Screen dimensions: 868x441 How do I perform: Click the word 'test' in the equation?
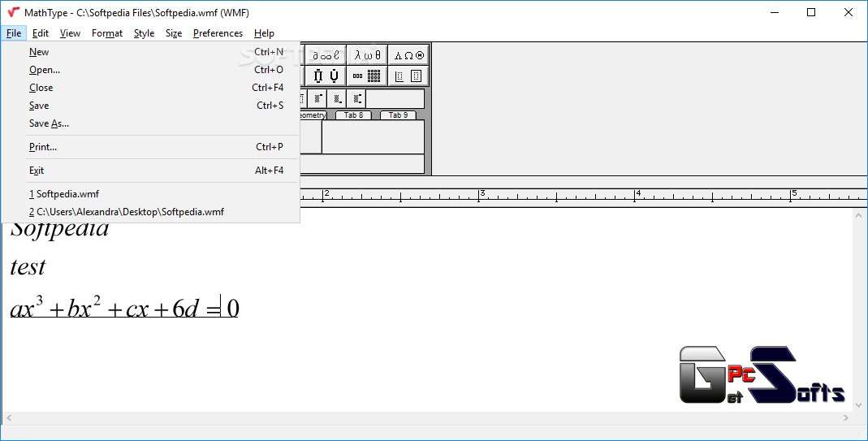[28, 267]
